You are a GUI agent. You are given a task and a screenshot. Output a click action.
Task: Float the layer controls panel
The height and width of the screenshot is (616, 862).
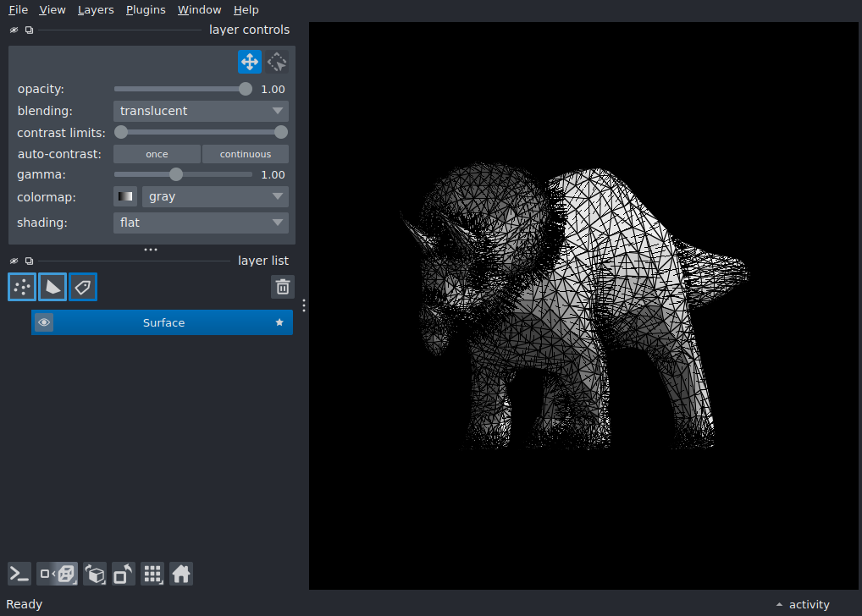(29, 30)
